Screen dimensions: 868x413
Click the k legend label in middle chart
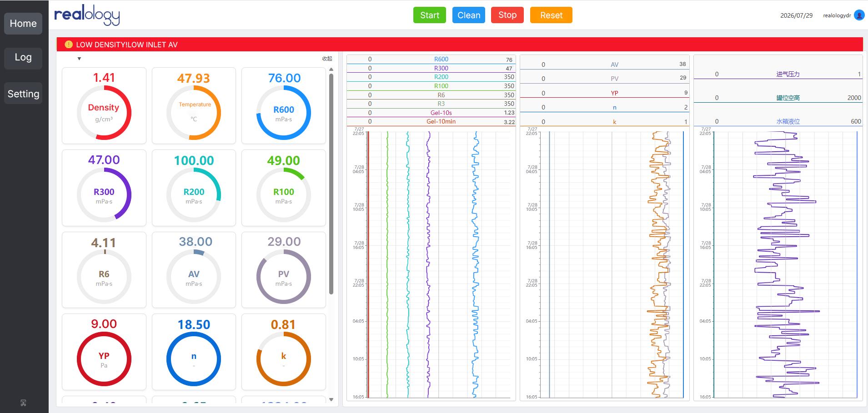point(615,122)
